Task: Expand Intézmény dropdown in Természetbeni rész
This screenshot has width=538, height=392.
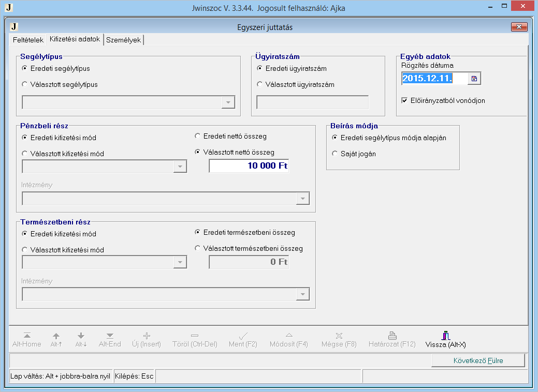Action: (302, 294)
